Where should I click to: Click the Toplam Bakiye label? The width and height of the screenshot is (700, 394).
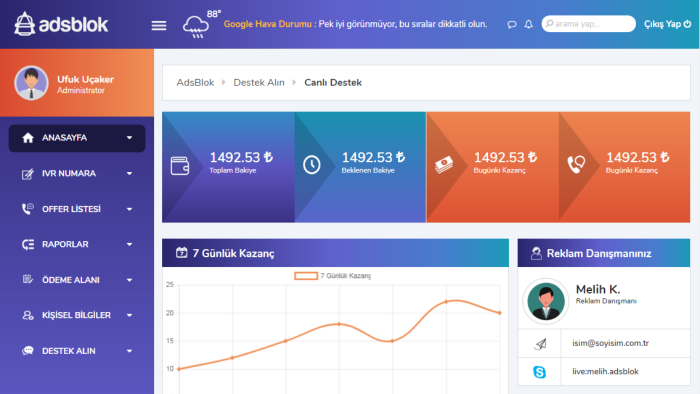pyautogui.click(x=233, y=170)
